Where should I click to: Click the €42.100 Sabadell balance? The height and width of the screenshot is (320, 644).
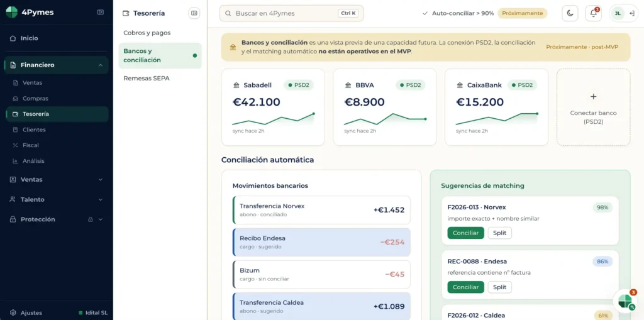[257, 102]
